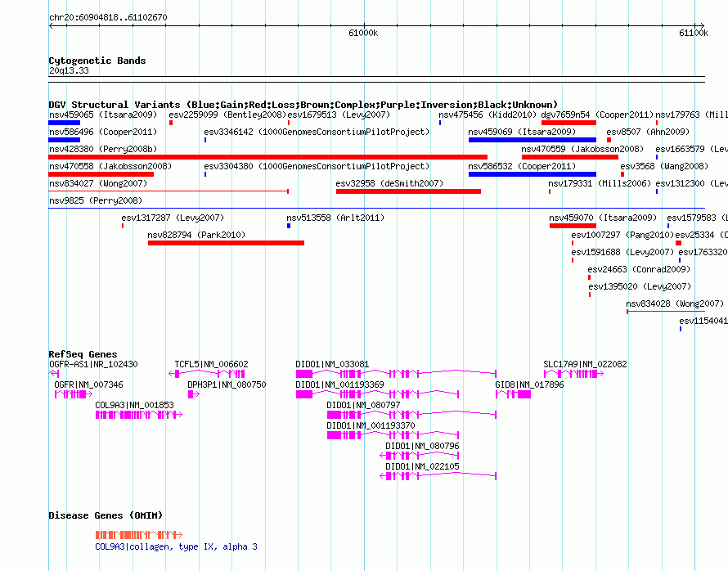Click nsv513558 (Arlt2011) label
The image size is (728, 571).
point(335,218)
